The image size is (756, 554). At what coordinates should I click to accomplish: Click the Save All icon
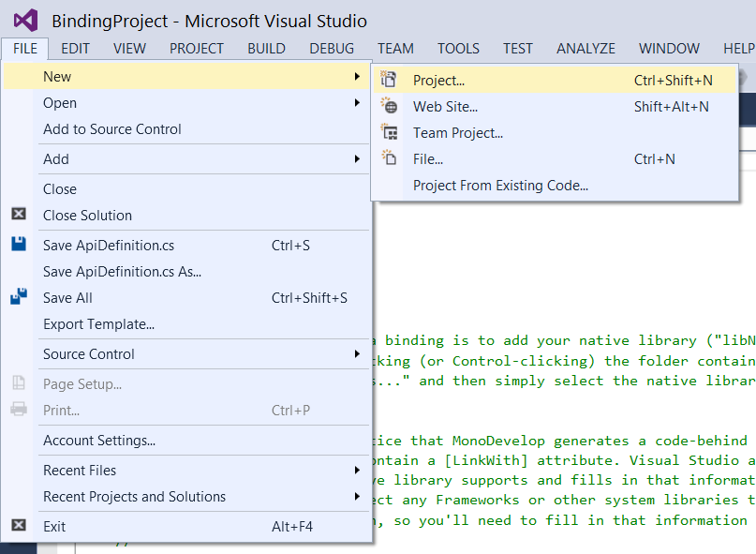(17, 295)
